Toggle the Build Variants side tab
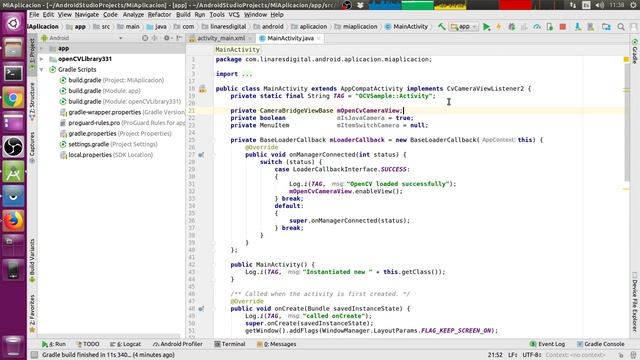640x360 pixels. tap(32, 260)
